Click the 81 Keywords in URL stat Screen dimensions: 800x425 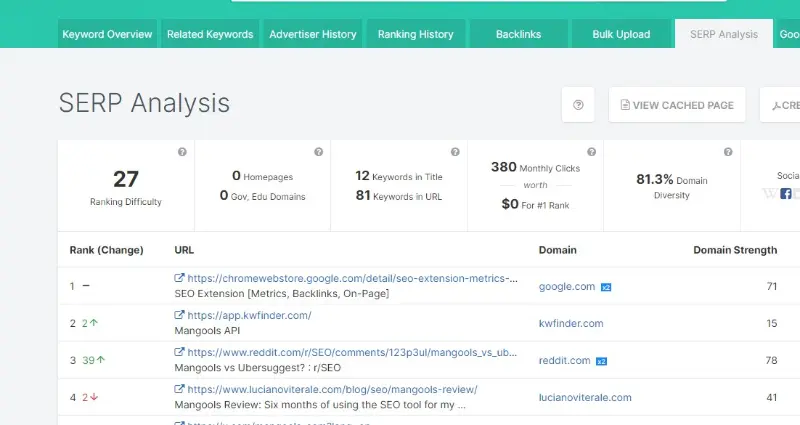pyautogui.click(x=398, y=196)
